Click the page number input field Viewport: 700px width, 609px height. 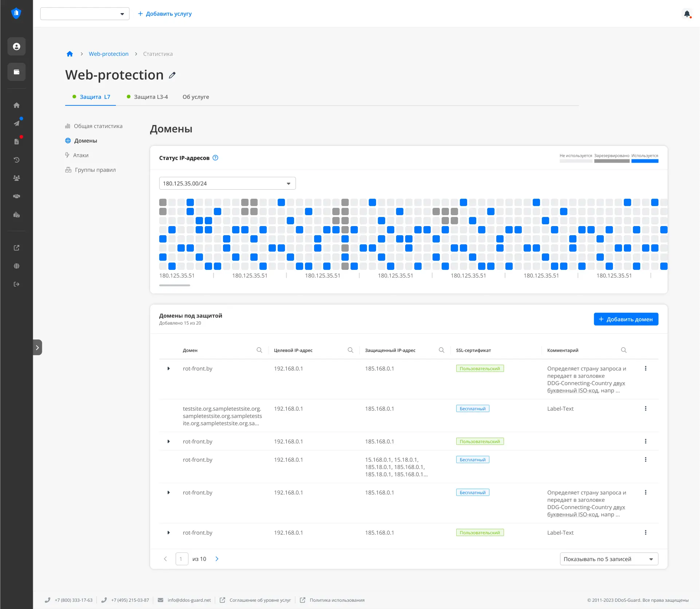(182, 559)
